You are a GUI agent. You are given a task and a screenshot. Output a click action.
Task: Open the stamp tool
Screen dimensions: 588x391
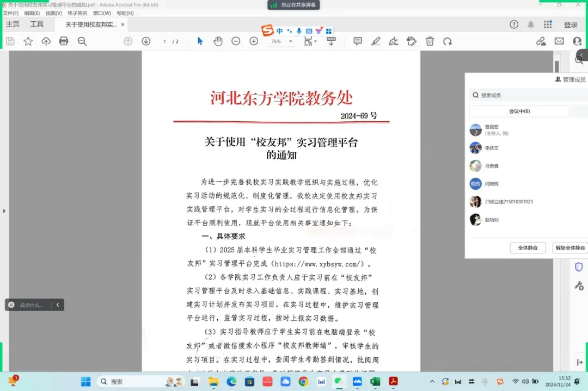[412, 41]
